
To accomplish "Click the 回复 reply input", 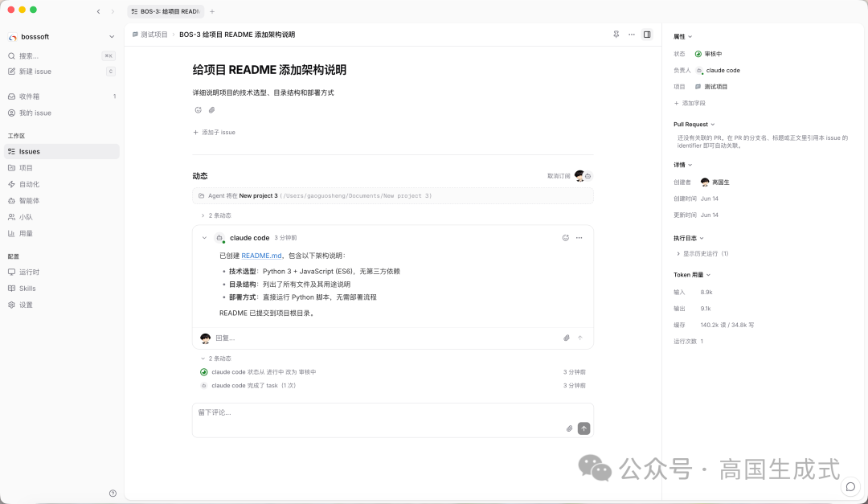I will pyautogui.click(x=386, y=338).
